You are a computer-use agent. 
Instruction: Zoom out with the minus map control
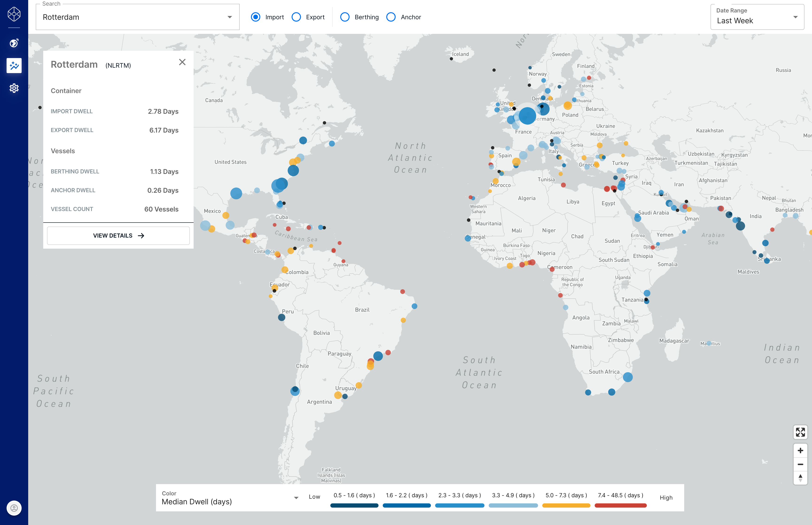click(800, 464)
